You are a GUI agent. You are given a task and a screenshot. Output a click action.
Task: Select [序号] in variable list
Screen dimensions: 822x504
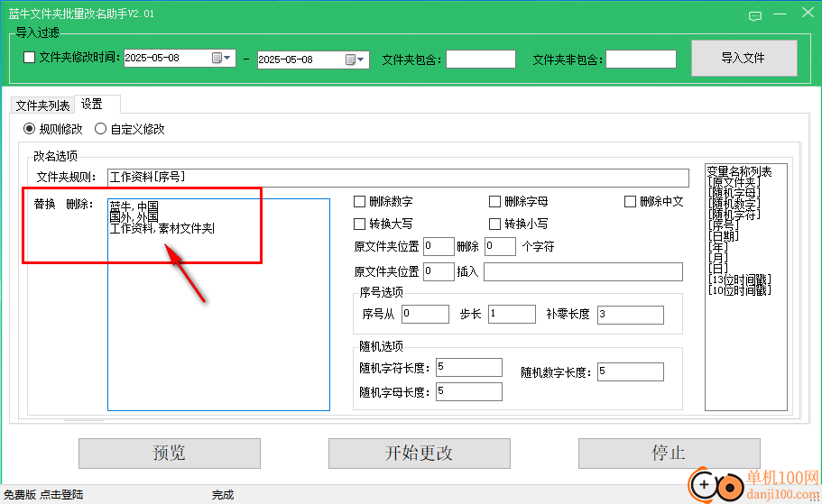point(724,225)
